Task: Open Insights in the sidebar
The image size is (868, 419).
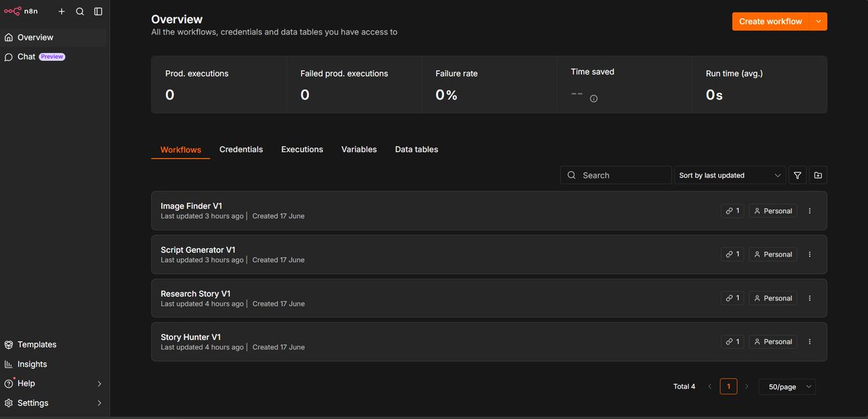Action: [54, 364]
